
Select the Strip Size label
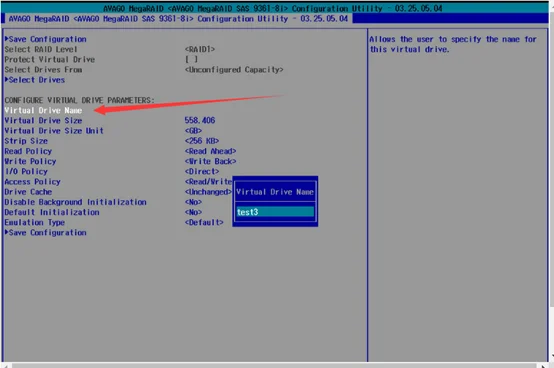(x=26, y=141)
